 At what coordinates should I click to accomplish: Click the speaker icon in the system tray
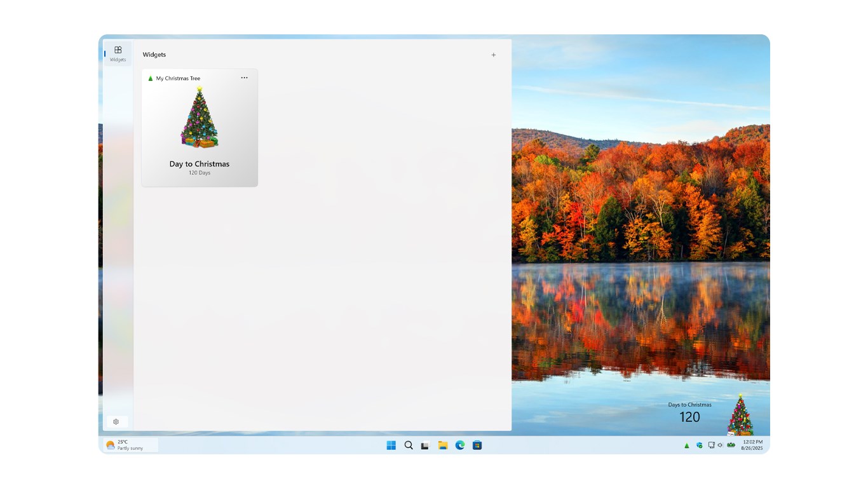(719, 445)
